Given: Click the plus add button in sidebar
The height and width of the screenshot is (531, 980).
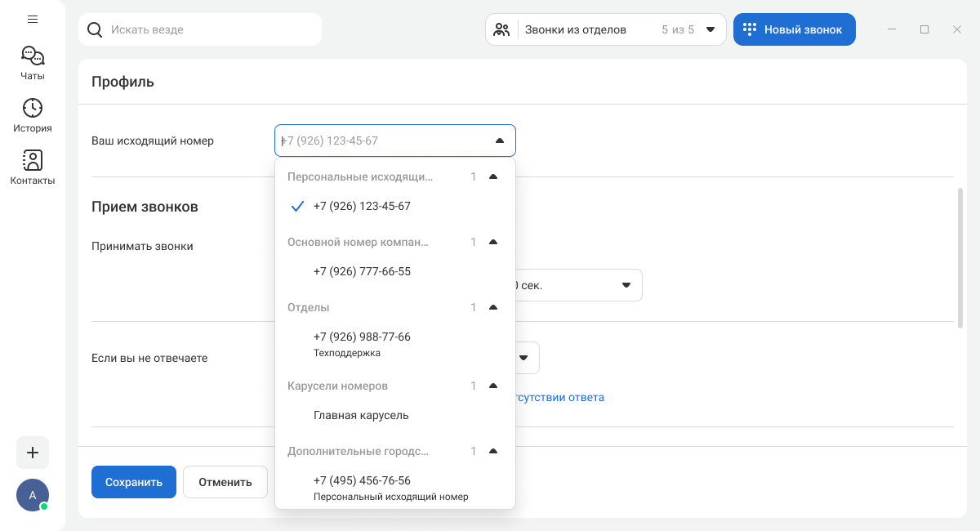Looking at the screenshot, I should coord(33,453).
